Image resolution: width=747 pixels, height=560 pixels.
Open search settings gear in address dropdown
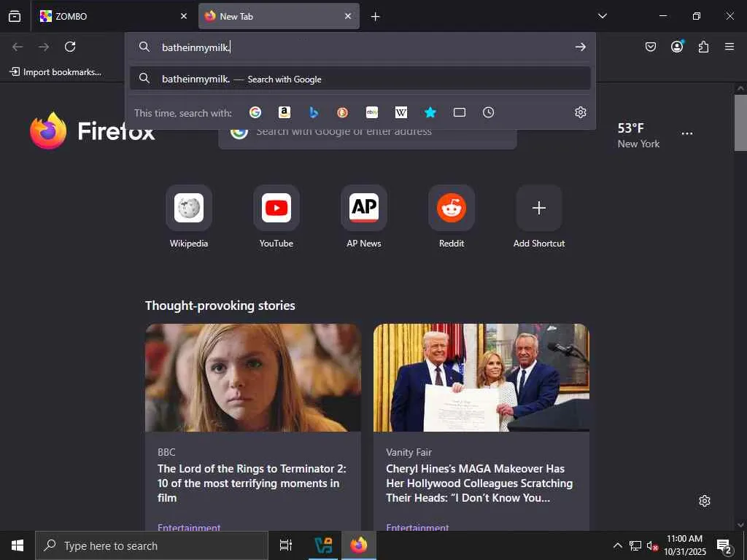pyautogui.click(x=580, y=112)
